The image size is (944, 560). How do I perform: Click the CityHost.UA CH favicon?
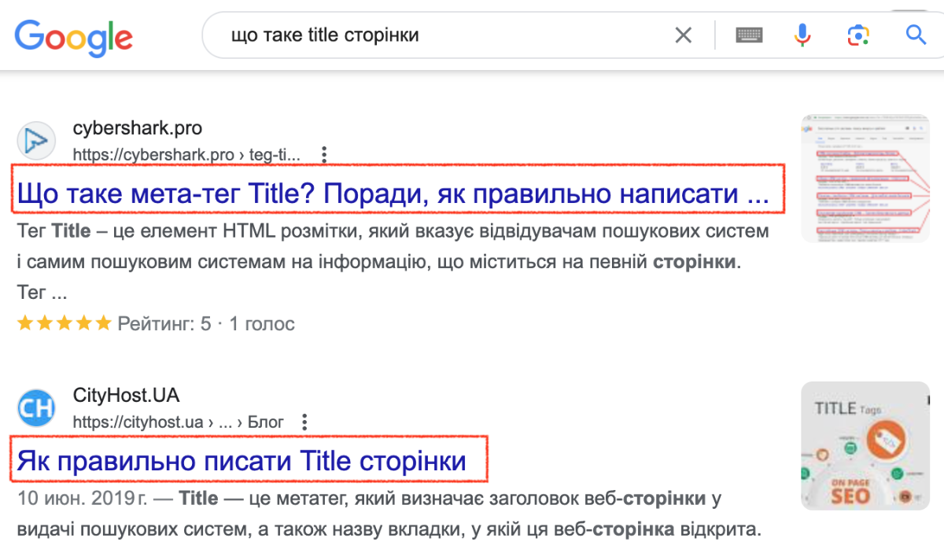click(35, 407)
